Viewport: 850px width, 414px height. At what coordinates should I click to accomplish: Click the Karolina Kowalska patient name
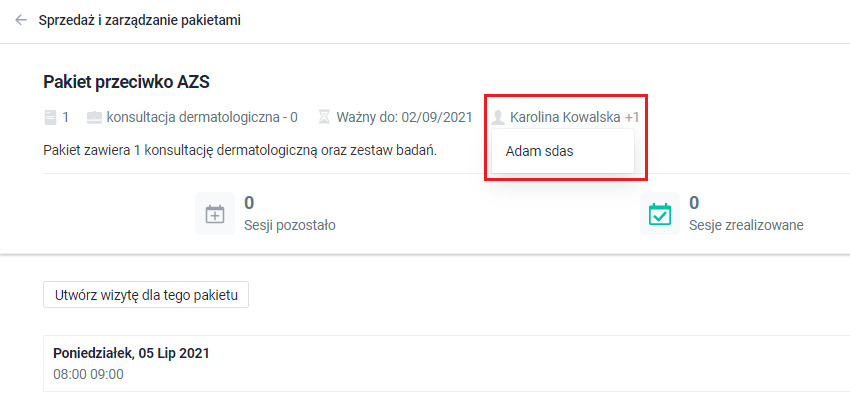564,117
